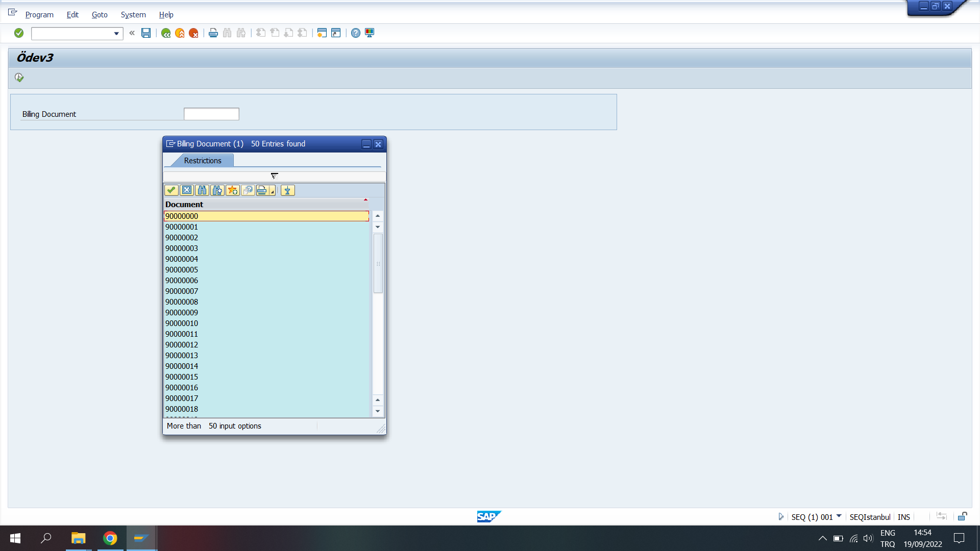Click the Billing Document input field
980x551 pixels.
pyautogui.click(x=211, y=114)
